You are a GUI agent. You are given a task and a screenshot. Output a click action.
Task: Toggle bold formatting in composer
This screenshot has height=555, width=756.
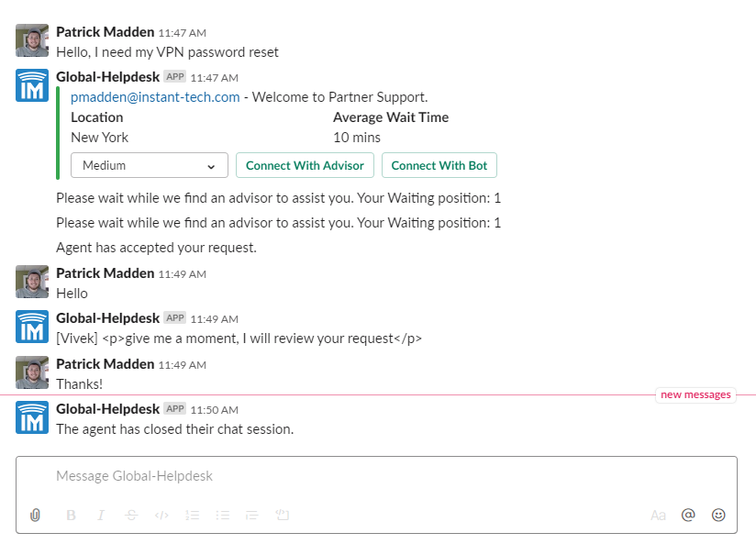[71, 515]
